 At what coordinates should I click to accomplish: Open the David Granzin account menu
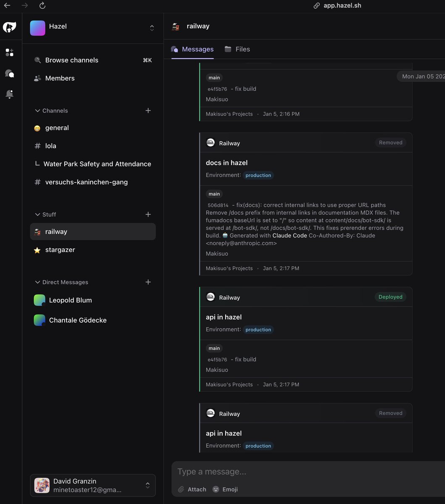(93, 485)
